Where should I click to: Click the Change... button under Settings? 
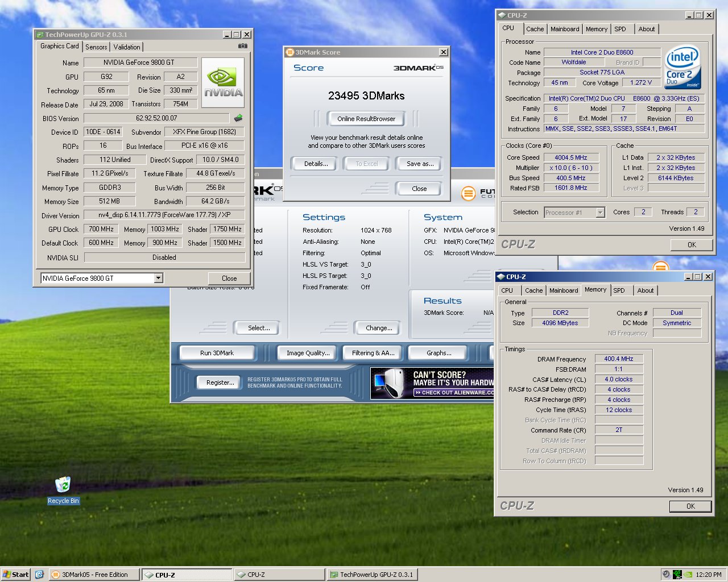click(379, 328)
